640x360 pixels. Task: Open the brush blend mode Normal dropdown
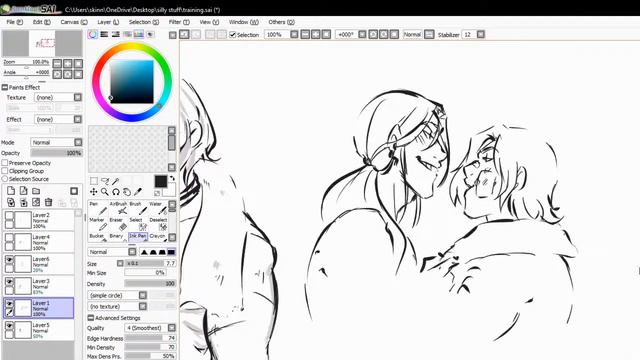(132, 252)
